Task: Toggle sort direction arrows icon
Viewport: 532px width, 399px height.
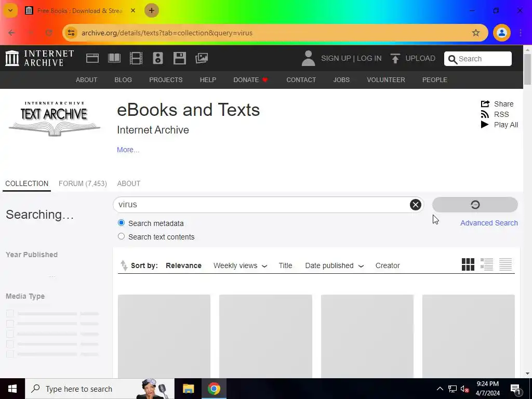Action: click(124, 265)
